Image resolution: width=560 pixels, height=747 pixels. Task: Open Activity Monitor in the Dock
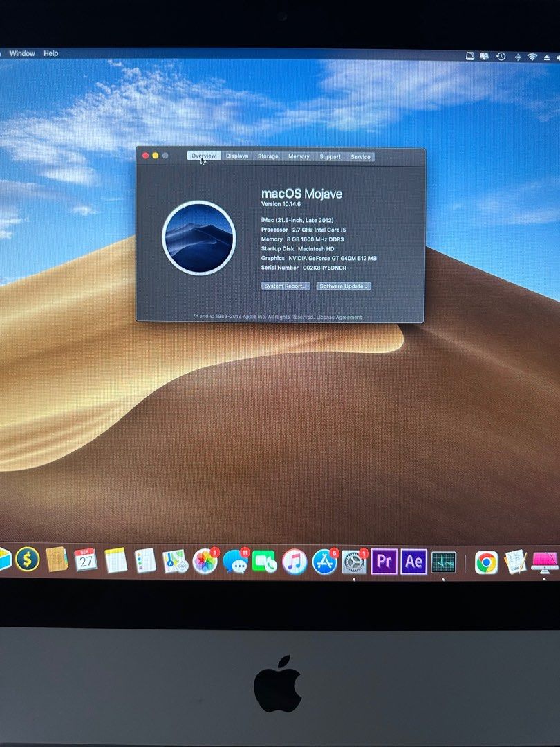coord(444,562)
